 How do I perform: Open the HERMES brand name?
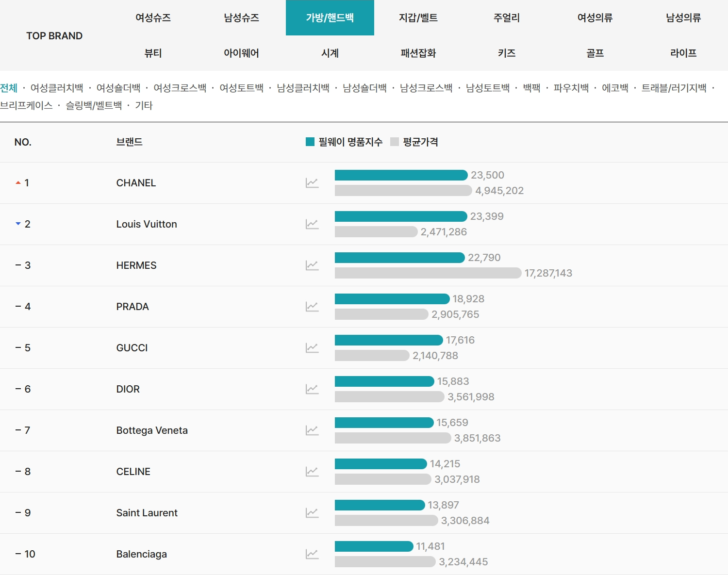[x=136, y=265]
